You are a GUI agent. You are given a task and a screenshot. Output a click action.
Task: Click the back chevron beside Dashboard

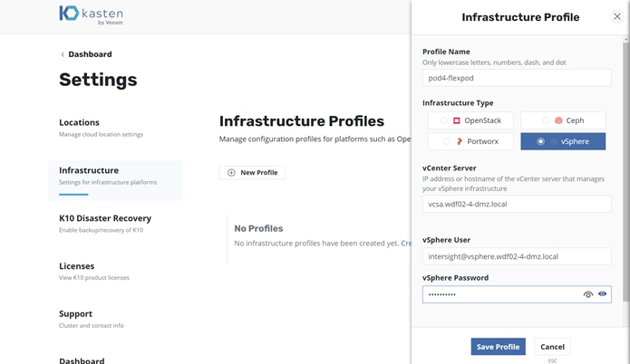[63, 54]
